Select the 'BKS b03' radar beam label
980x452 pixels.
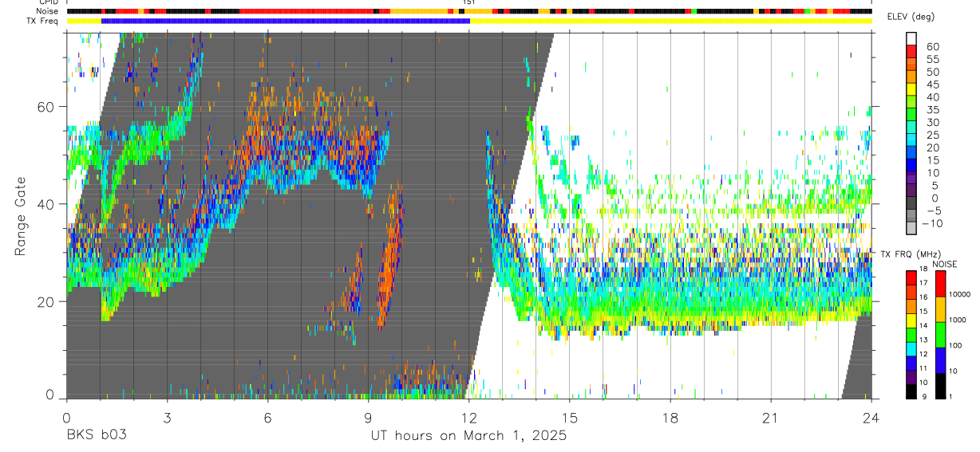pos(96,436)
